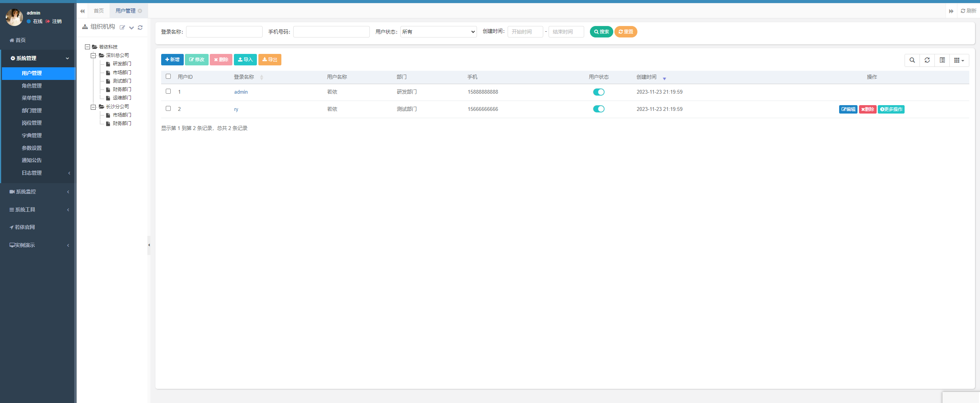Select 测试部门 in the organization tree
980x403 pixels.
122,81
